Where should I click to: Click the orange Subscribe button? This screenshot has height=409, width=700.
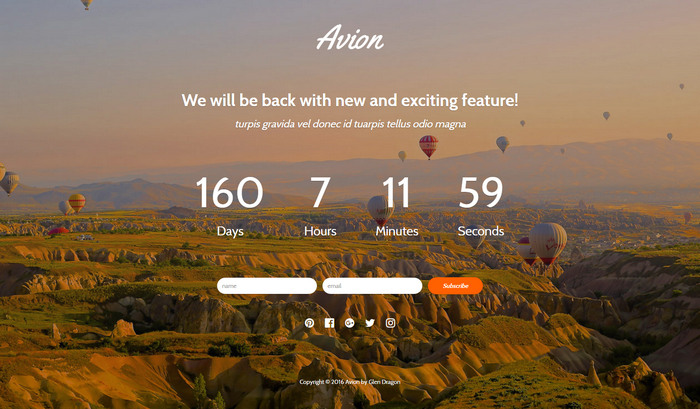(455, 286)
